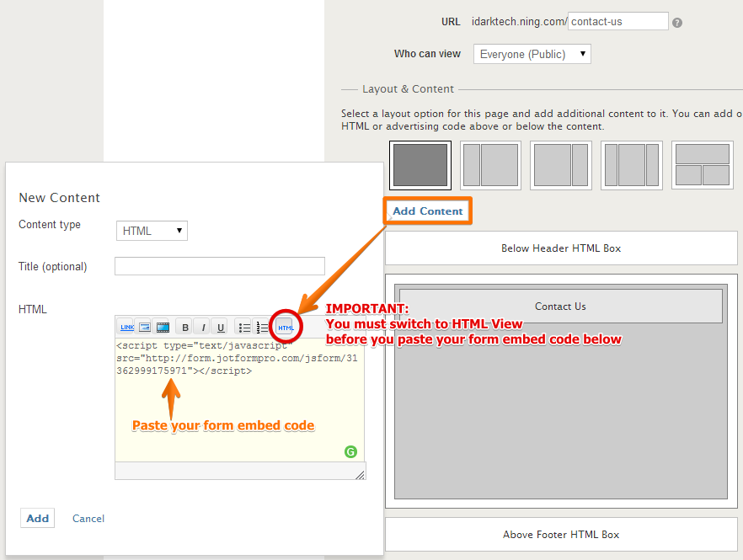Insert a bulleted list
This screenshot has height=560, width=743.
click(x=243, y=328)
